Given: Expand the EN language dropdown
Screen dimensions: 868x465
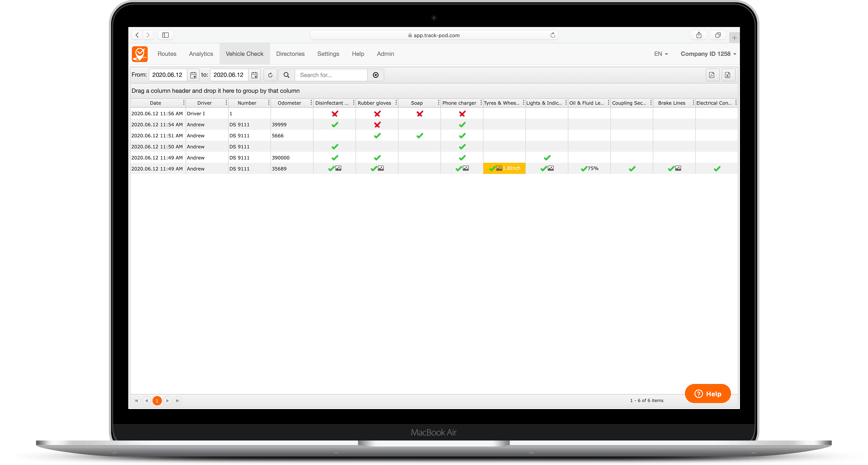Looking at the screenshot, I should [x=661, y=54].
